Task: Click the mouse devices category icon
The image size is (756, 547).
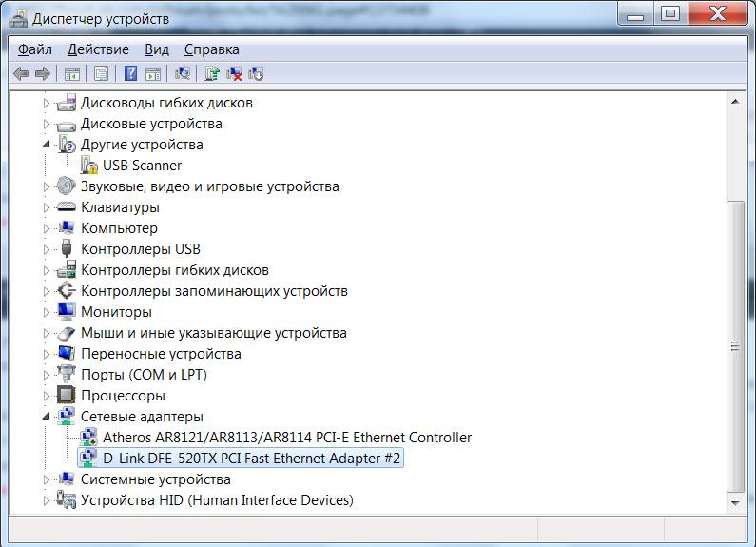Action: [66, 333]
